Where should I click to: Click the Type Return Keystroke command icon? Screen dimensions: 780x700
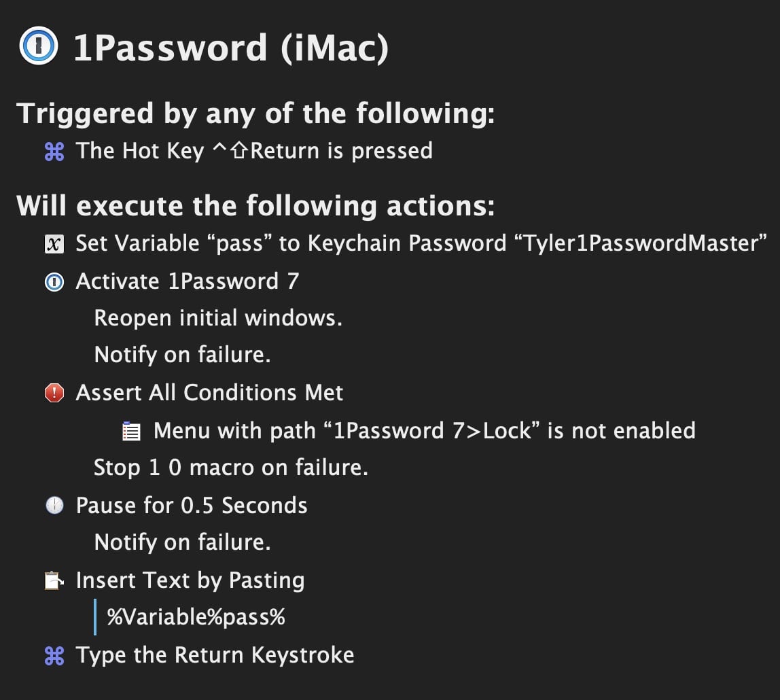coord(54,656)
